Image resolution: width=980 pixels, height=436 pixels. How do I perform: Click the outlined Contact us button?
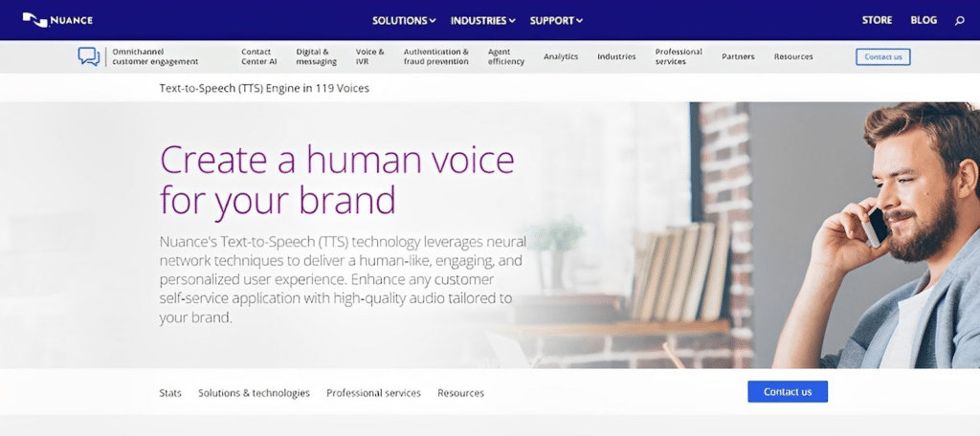(883, 56)
